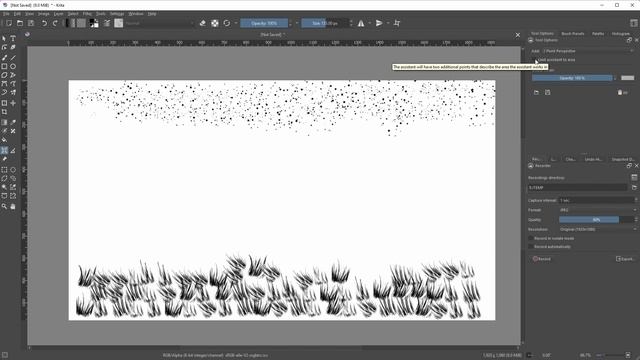
Task: Select the Freehand Brush tool
Action: click(x=4, y=58)
